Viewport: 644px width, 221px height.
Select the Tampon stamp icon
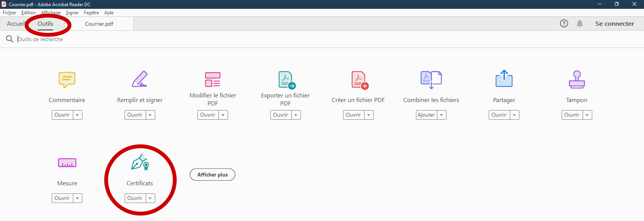[x=577, y=79]
